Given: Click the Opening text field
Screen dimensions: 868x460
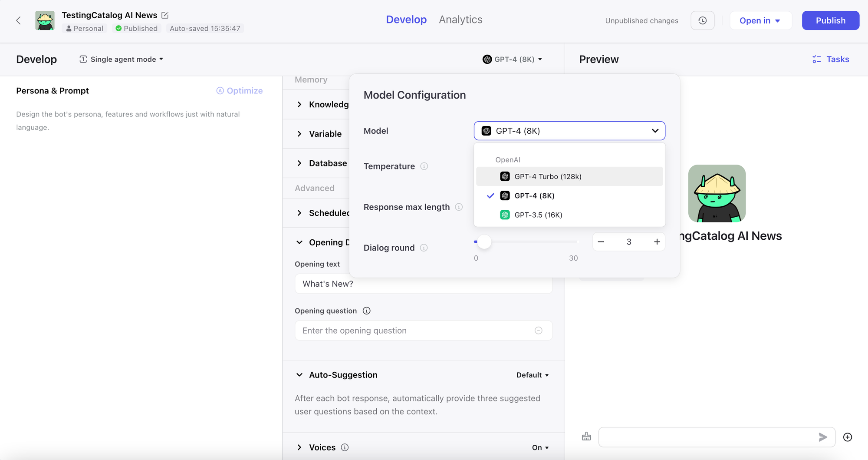Looking at the screenshot, I should pyautogui.click(x=424, y=284).
